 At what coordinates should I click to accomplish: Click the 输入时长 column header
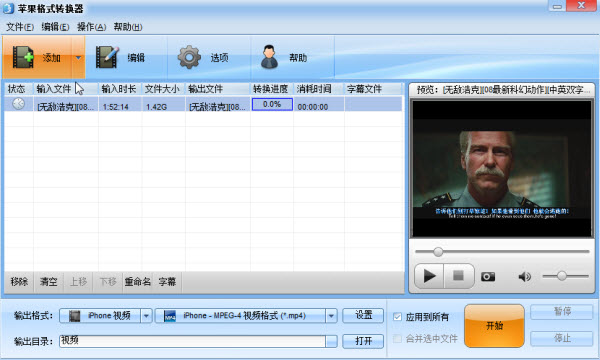pyautogui.click(x=119, y=89)
